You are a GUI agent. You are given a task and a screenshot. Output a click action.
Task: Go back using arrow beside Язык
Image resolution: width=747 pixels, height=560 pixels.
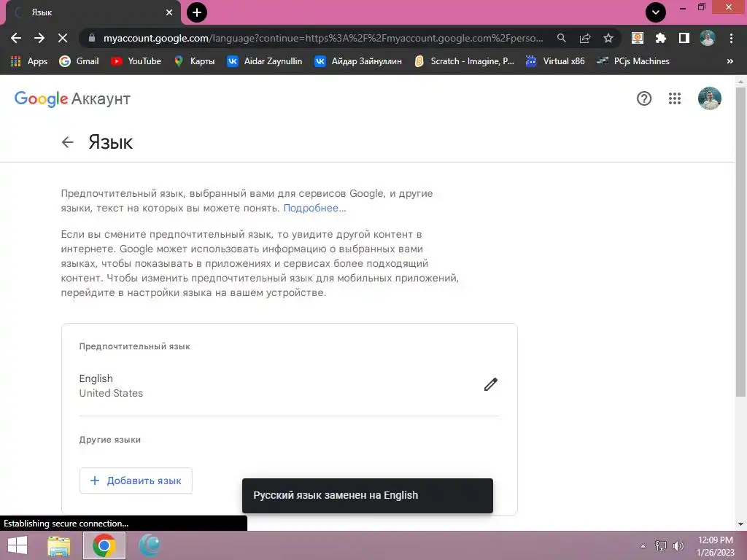pyautogui.click(x=68, y=142)
